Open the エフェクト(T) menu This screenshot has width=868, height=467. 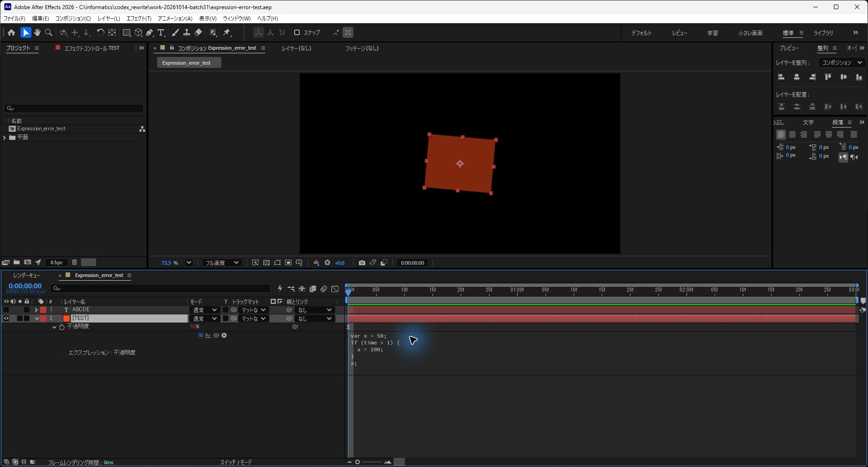coord(139,18)
